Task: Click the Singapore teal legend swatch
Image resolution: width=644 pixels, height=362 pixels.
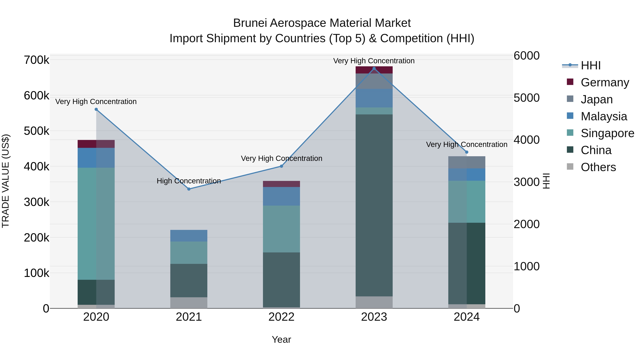Action: coord(570,132)
